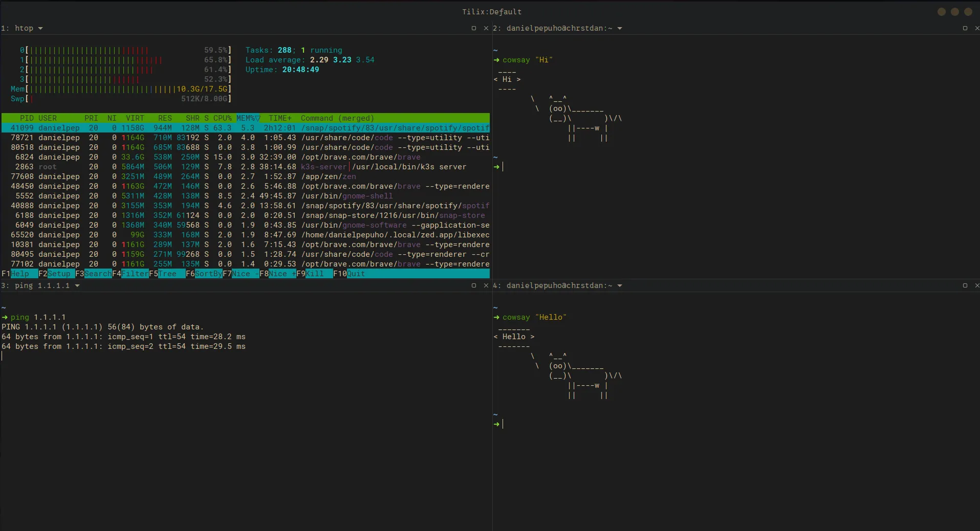
Task: Click the Uptime value 20:48:49
Action: (x=300, y=70)
